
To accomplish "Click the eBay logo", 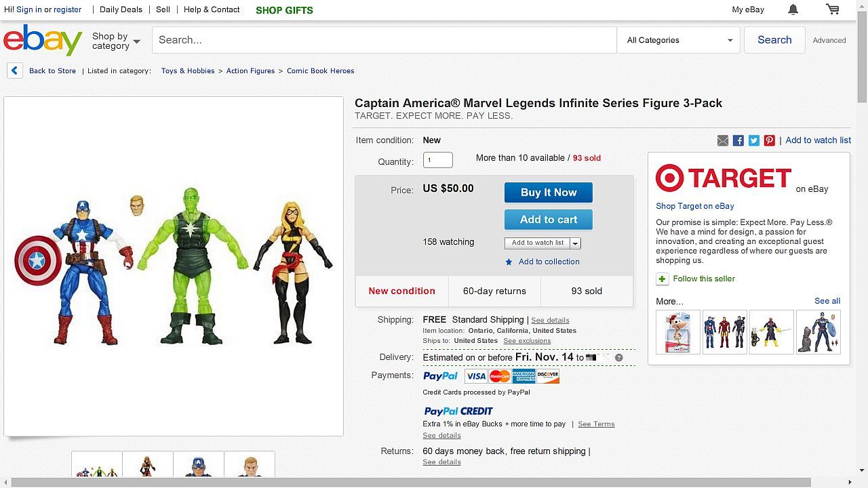I will (43, 40).
